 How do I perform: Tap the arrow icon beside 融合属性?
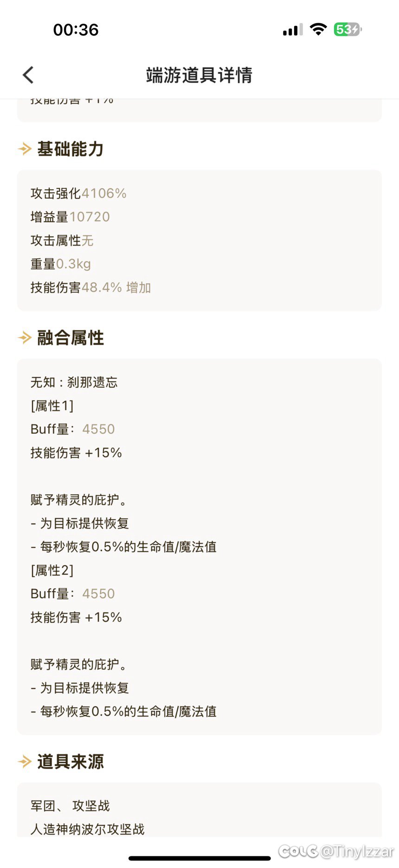pos(25,338)
